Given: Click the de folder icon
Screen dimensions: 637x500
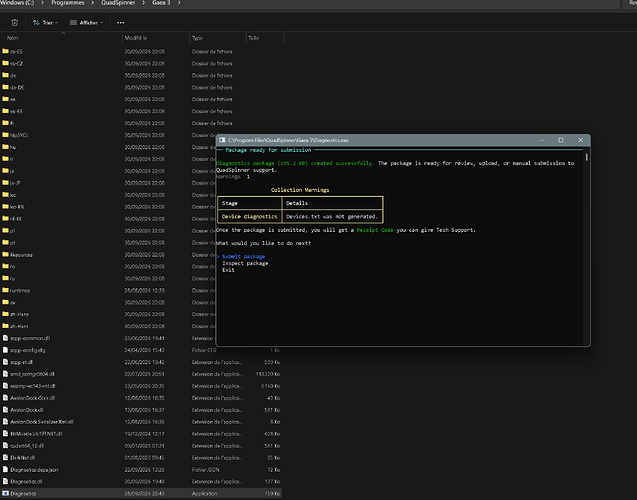Looking at the screenshot, I should [x=5, y=75].
